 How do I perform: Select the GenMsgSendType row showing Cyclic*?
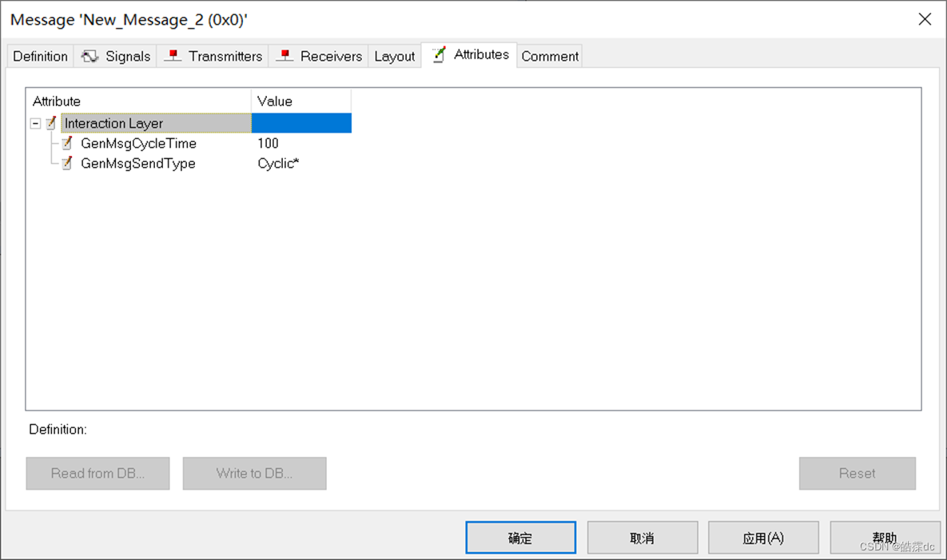click(x=277, y=163)
